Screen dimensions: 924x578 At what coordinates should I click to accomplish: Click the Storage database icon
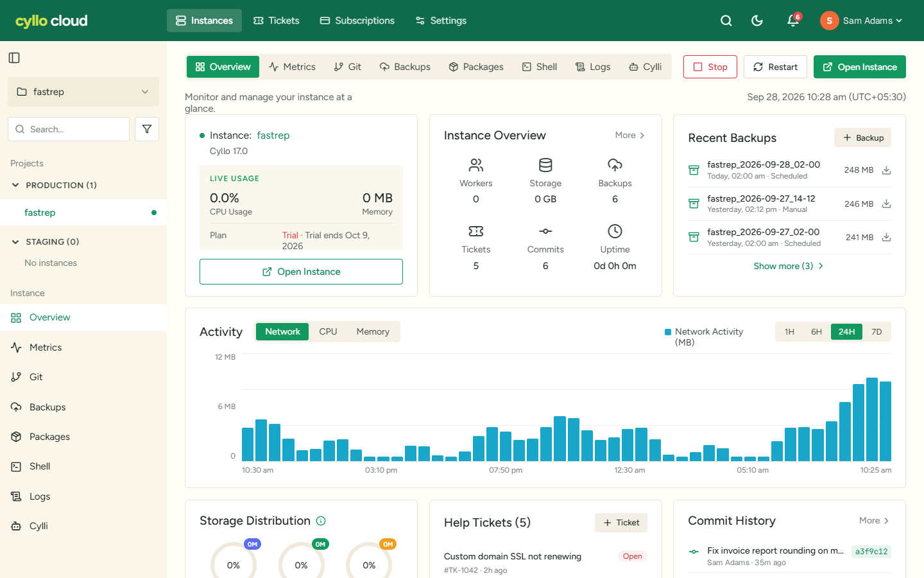(545, 165)
